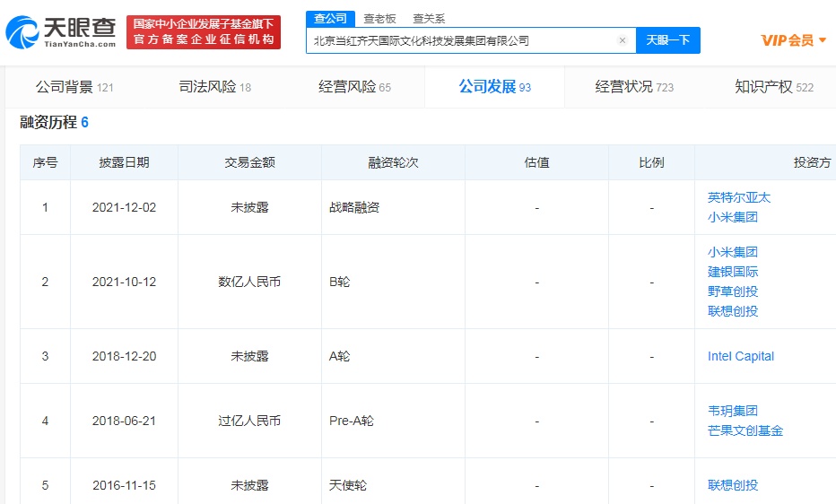This screenshot has height=504, width=836.
Task: Select the 查公司 search tab
Action: pos(327,19)
